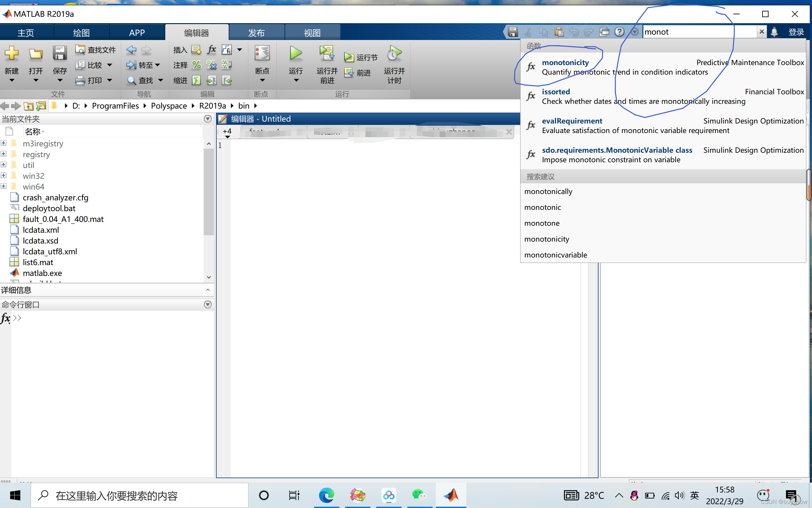Viewport: 812px width, 508px height.
Task: Click the quick access save icon
Action: click(x=513, y=32)
